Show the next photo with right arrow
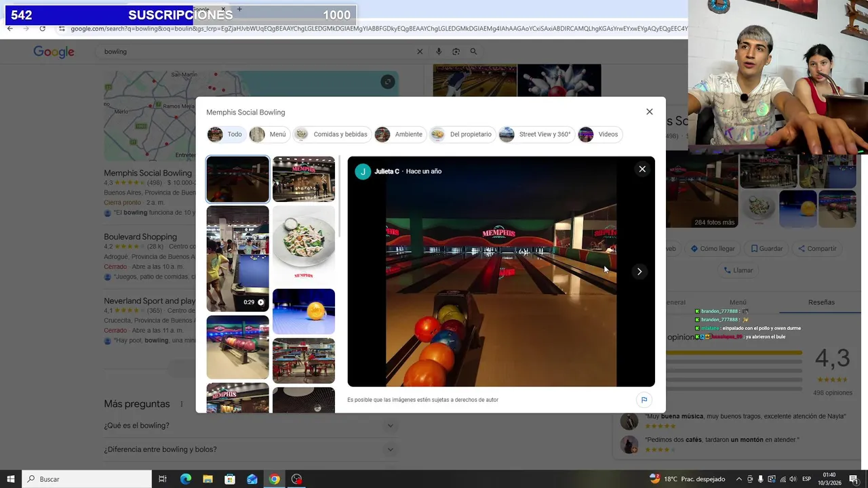The width and height of the screenshot is (868, 488). click(x=639, y=272)
